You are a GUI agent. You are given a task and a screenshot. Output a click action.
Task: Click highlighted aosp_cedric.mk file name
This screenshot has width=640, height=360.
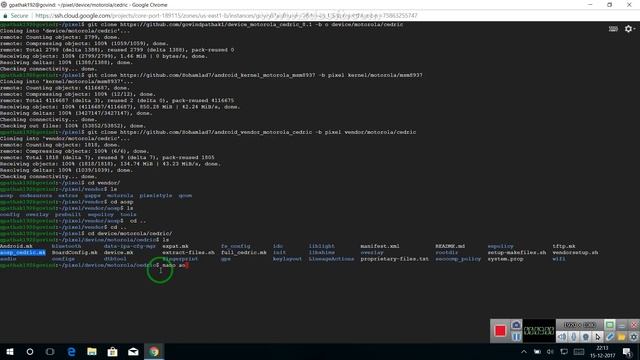click(x=23, y=253)
